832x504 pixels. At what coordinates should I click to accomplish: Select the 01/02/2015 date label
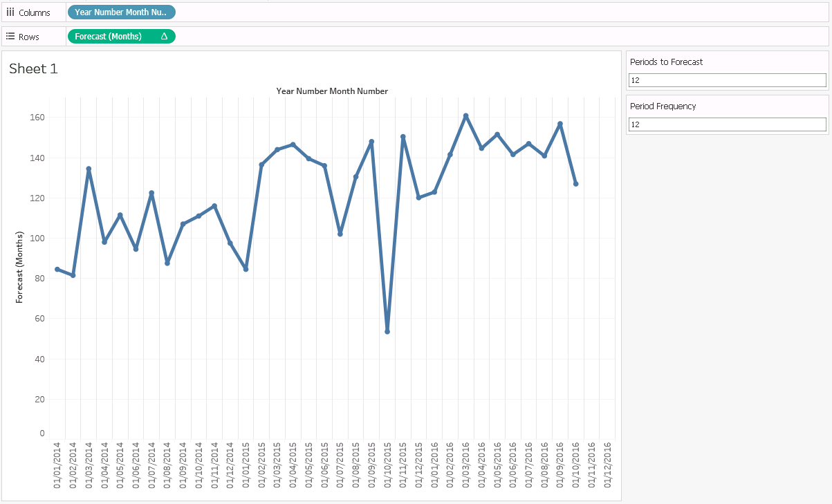pos(261,465)
